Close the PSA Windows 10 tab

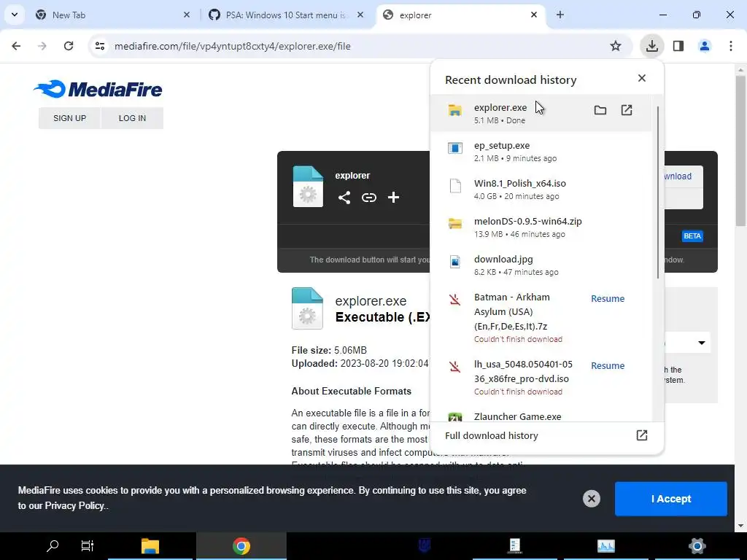click(360, 15)
